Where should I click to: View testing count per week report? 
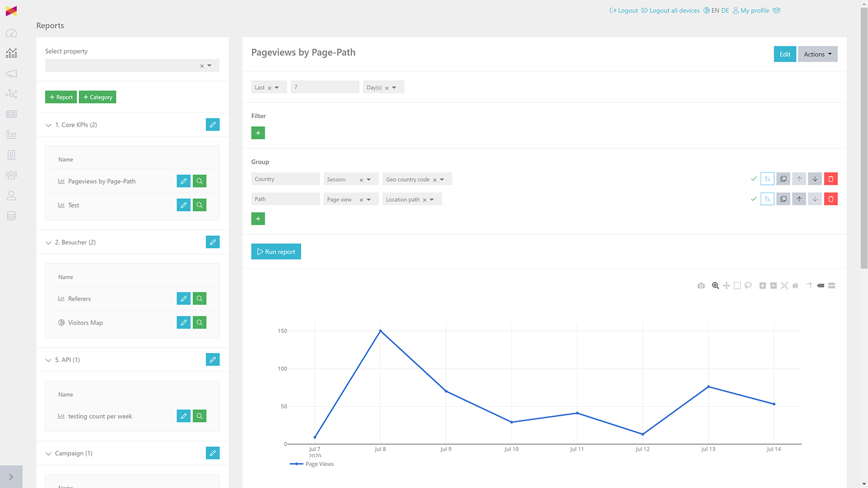200,416
